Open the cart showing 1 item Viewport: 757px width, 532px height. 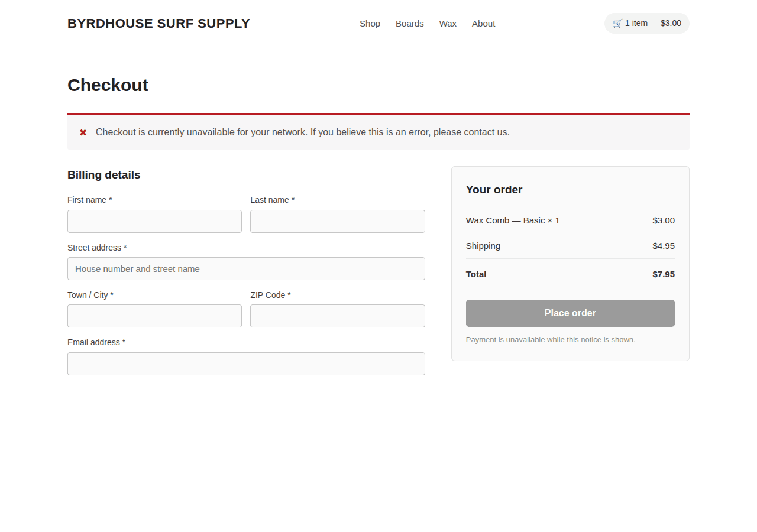click(x=646, y=23)
